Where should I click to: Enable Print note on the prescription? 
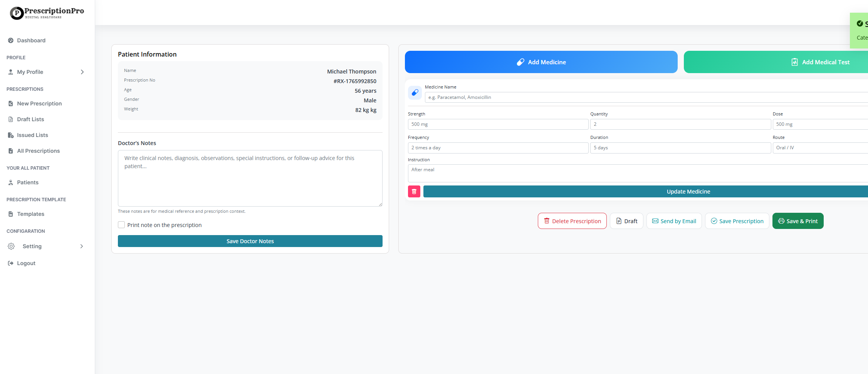point(121,224)
